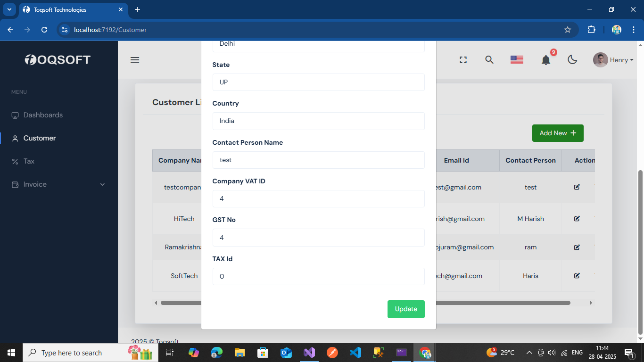The image size is (644, 362).
Task: Click edit icon for ram row
Action: (577, 247)
